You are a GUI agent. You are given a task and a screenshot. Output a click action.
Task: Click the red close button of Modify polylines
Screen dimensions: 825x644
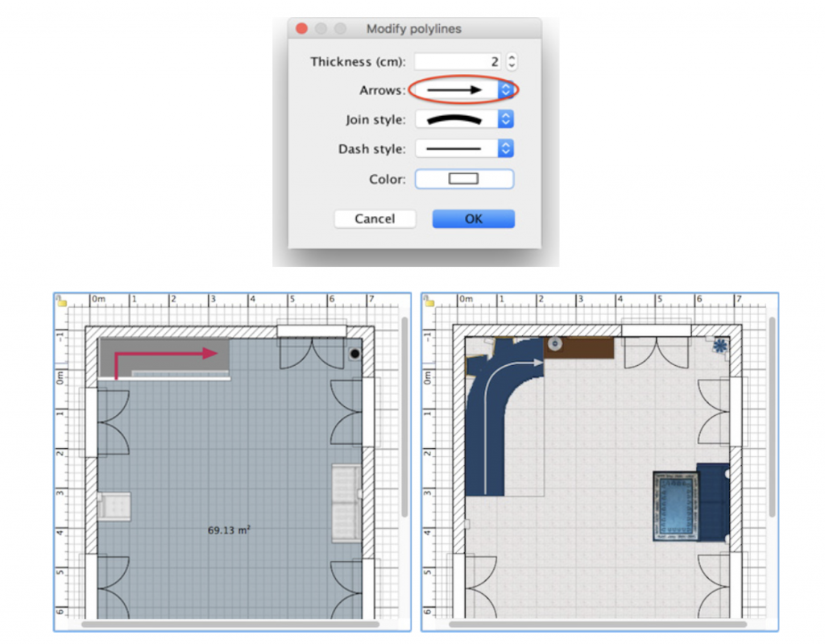302,29
